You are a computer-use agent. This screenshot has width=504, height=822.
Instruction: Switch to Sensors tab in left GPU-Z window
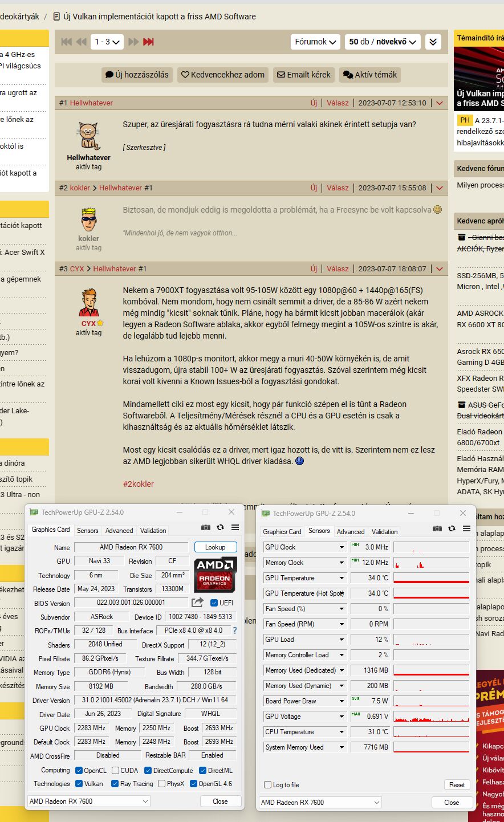coord(88,530)
